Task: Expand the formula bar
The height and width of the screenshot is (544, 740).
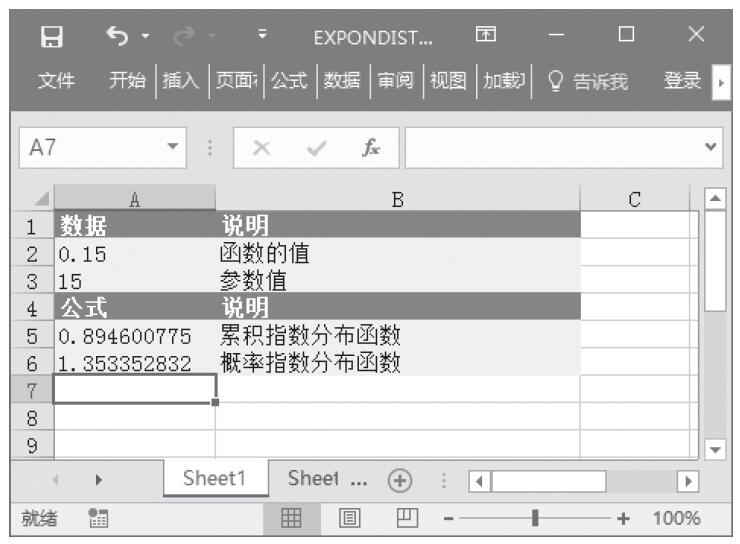Action: tap(712, 148)
